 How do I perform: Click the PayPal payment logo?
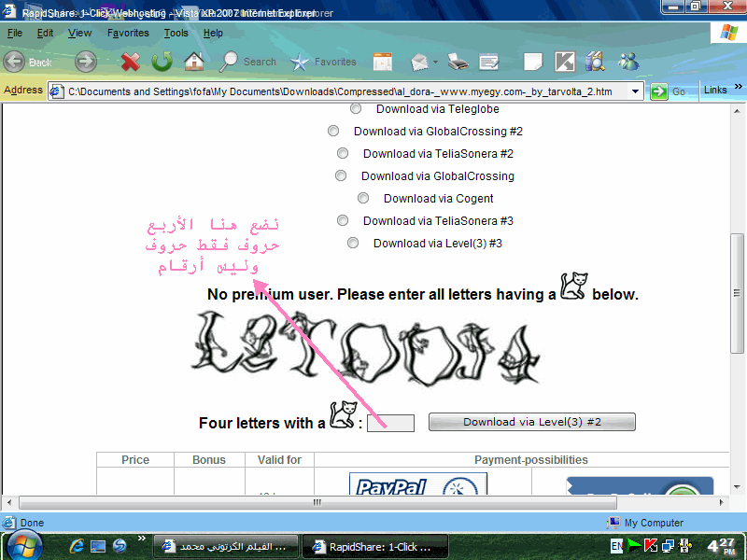[x=417, y=483]
